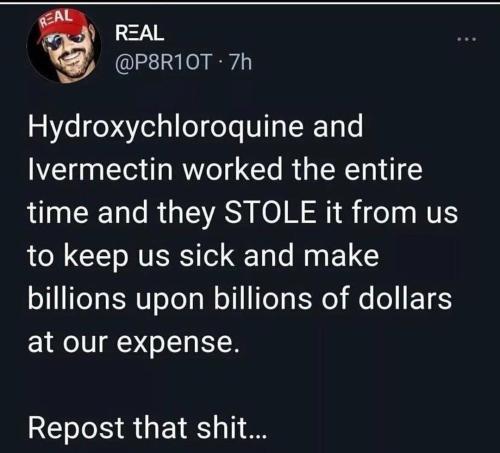Click 'to keep us sick and make'

coord(203,256)
